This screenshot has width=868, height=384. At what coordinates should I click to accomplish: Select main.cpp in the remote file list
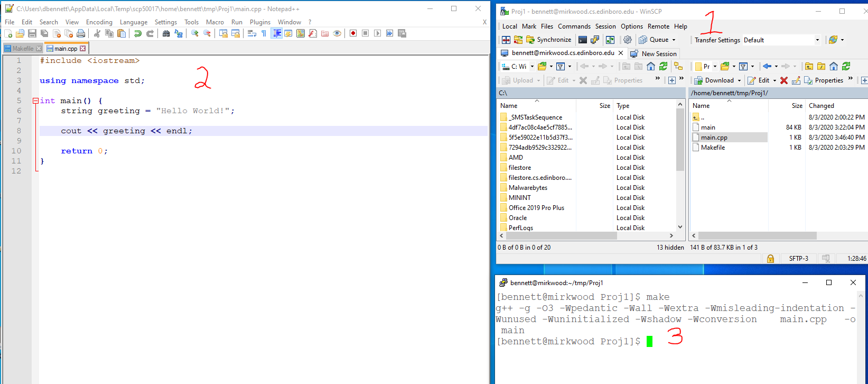[714, 138]
